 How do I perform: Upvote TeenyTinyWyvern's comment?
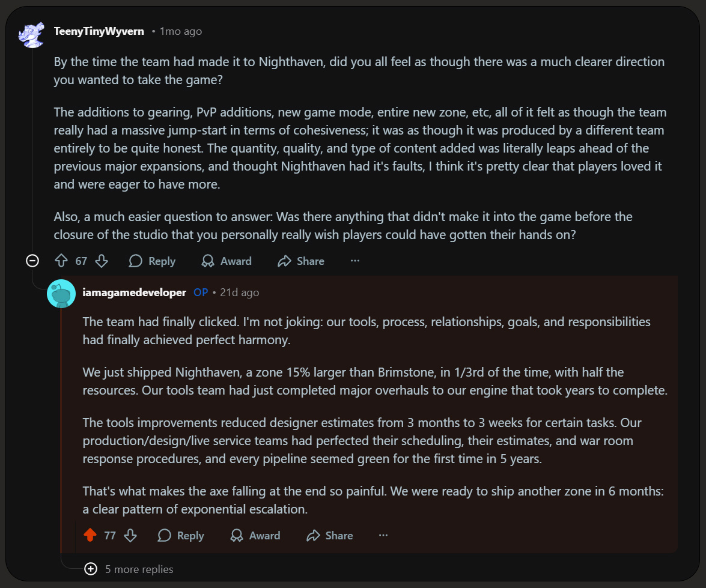(x=61, y=261)
